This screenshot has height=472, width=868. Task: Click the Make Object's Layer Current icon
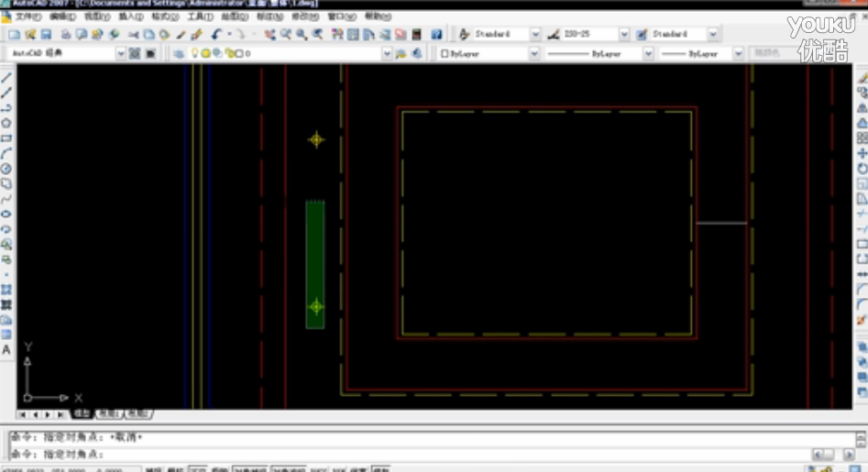[401, 54]
